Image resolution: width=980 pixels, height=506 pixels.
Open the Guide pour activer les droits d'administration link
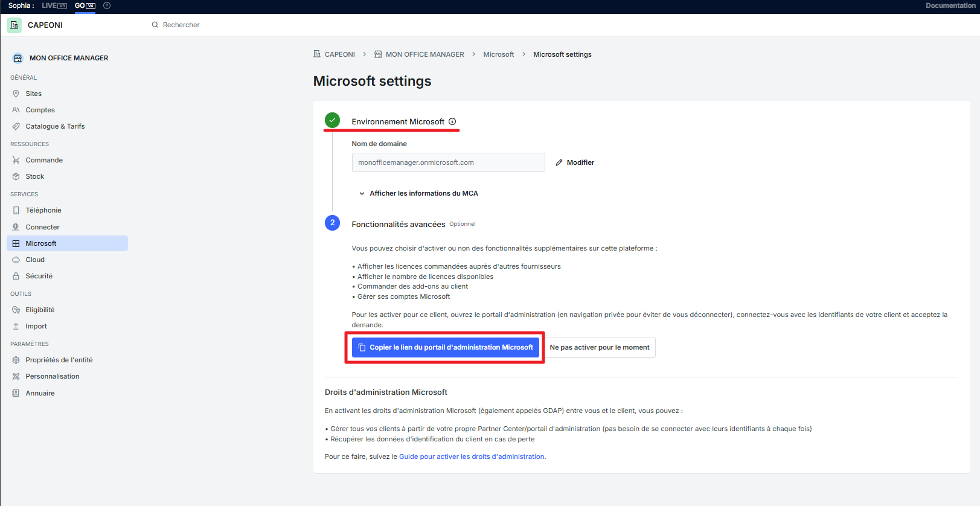[x=472, y=456]
